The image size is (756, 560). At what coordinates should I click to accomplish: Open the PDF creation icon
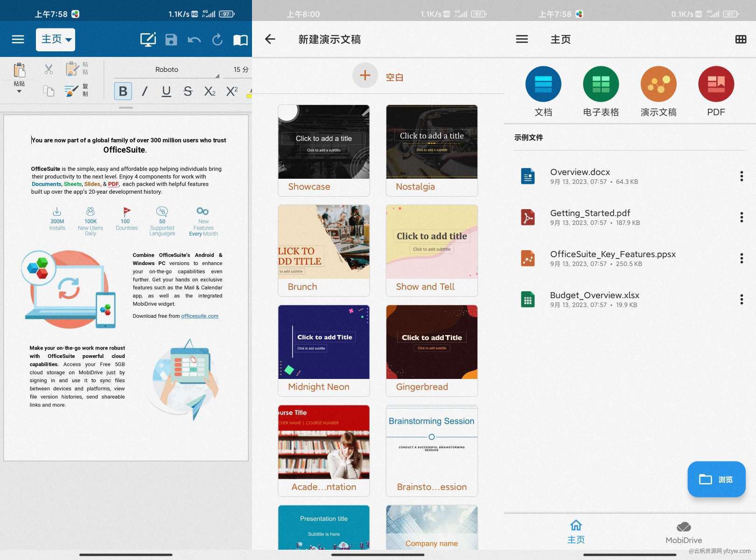(x=716, y=91)
